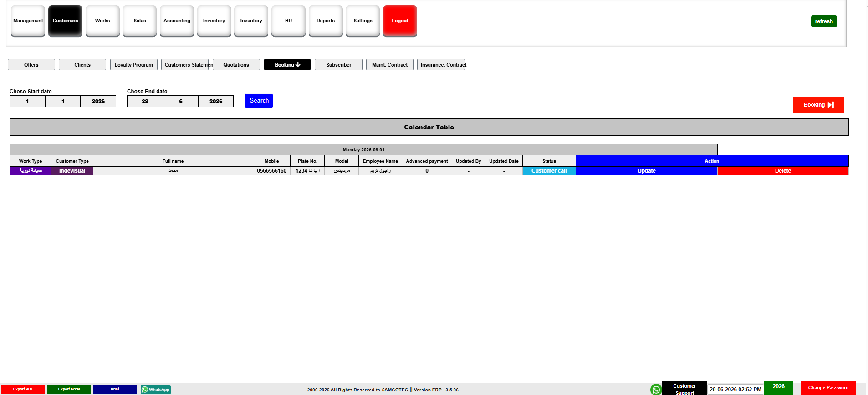The height and width of the screenshot is (395, 868).
Task: Click the red Booking button with skip icon
Action: tap(819, 105)
